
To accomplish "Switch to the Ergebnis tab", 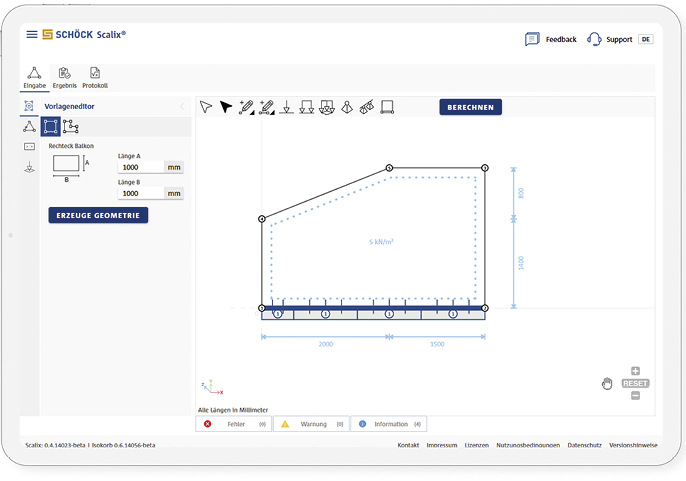I will tap(65, 77).
